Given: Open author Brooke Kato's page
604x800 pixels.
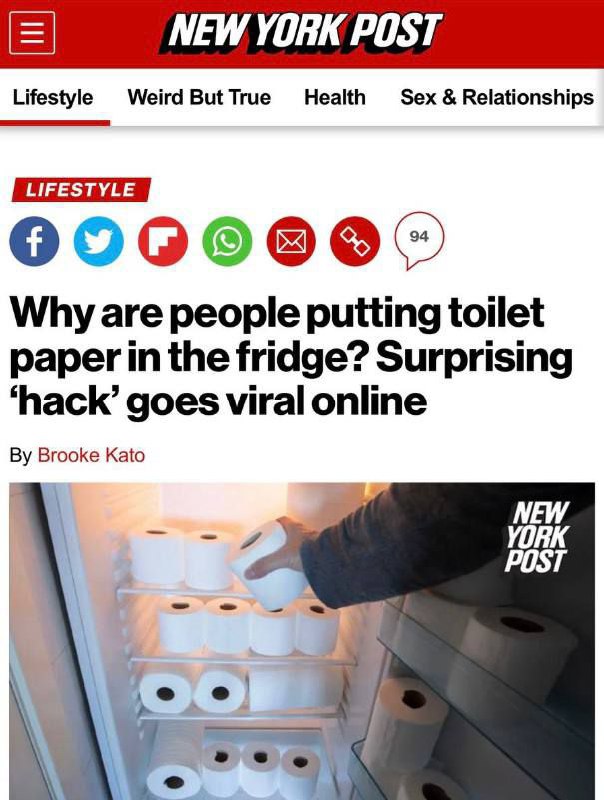Looking at the screenshot, I should 91,455.
